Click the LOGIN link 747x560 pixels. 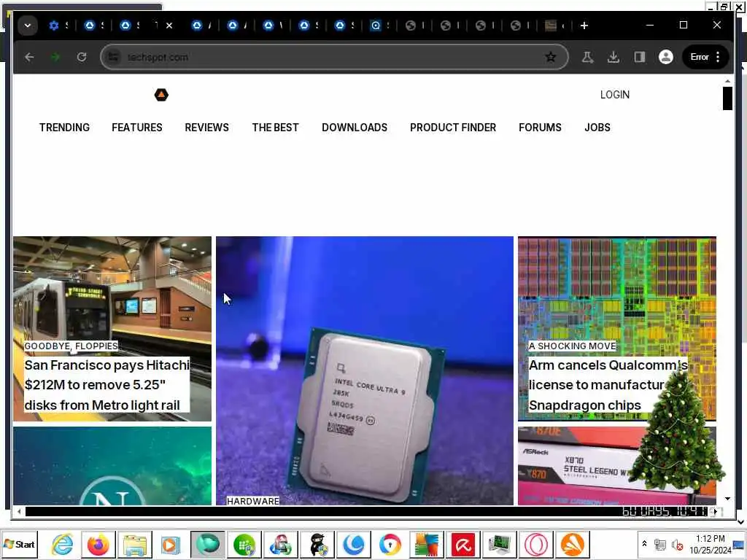tap(614, 95)
